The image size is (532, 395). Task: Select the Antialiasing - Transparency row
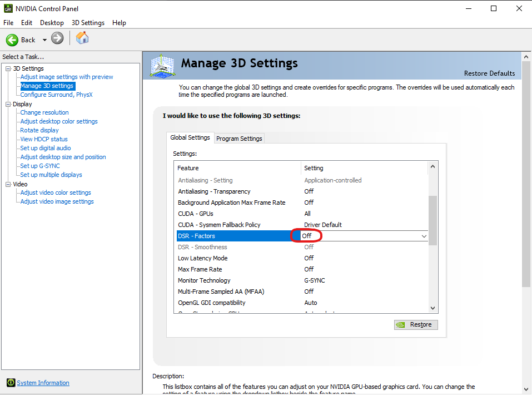click(302, 191)
